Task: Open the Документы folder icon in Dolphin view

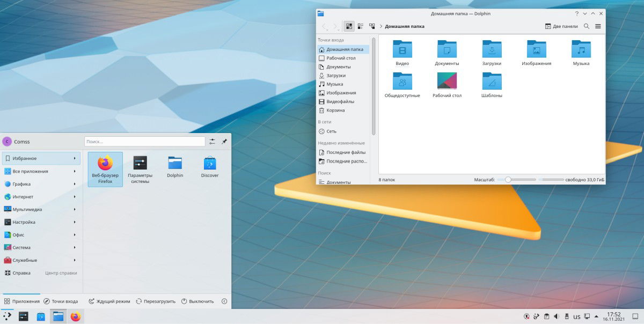Action: pos(447,53)
